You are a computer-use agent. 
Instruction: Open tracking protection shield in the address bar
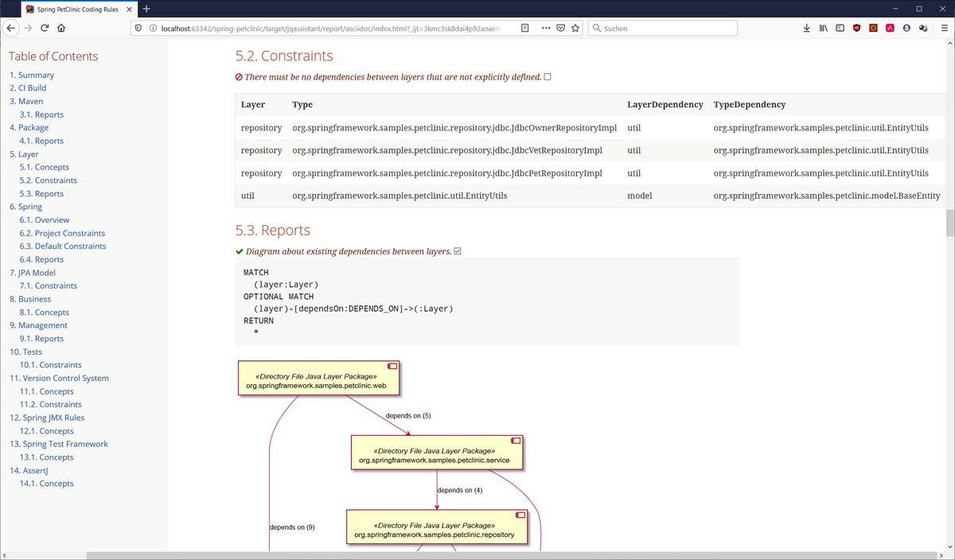coord(138,28)
